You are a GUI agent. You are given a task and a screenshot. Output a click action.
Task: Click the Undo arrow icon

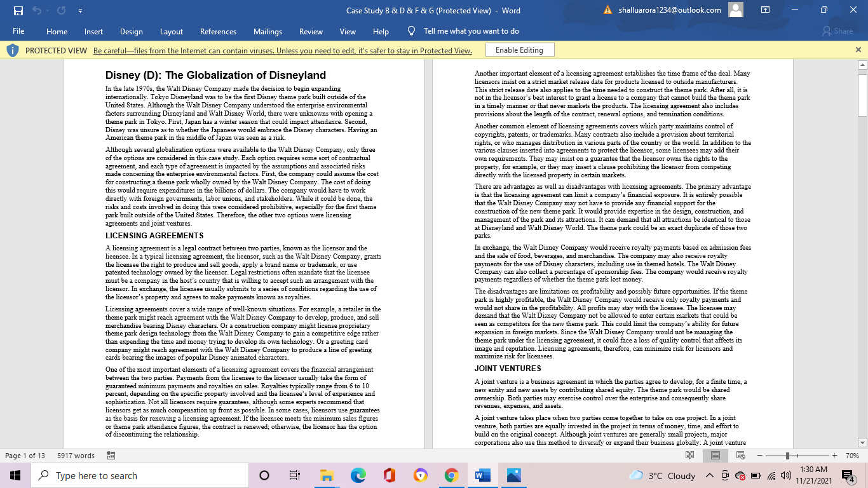click(x=37, y=10)
